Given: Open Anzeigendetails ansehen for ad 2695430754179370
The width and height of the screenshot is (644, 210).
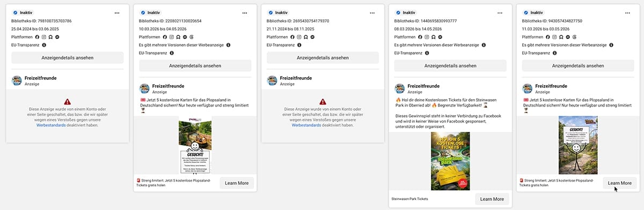Looking at the screenshot, I should click(x=323, y=57).
